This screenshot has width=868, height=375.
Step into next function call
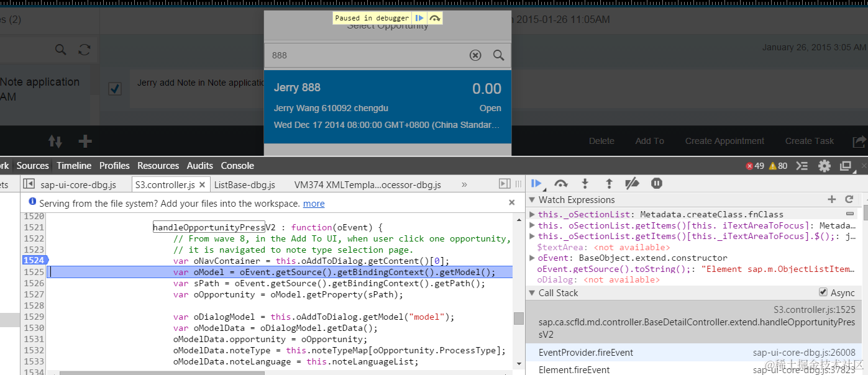(x=585, y=184)
